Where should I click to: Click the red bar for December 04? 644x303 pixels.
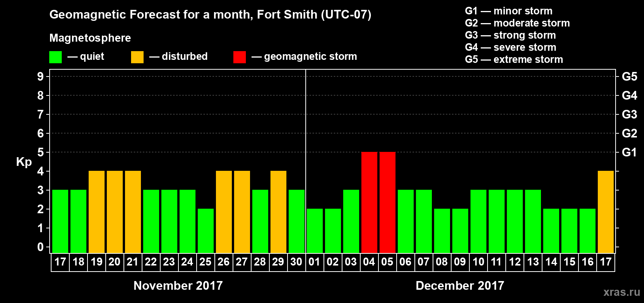click(x=369, y=202)
